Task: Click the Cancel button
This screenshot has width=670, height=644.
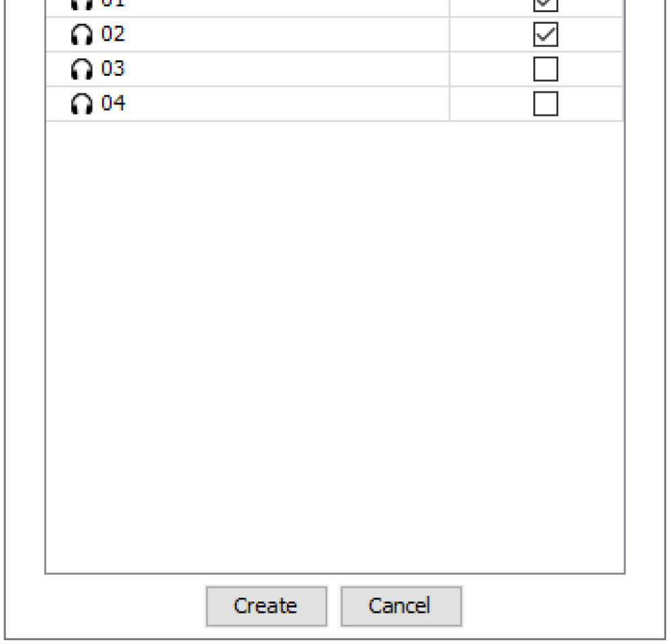Action: [x=401, y=605]
